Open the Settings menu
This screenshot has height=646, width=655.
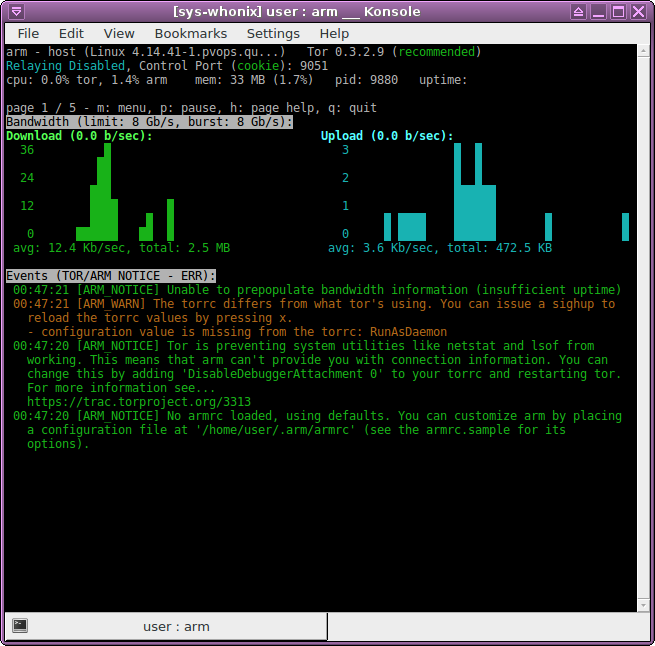pyautogui.click(x=273, y=33)
